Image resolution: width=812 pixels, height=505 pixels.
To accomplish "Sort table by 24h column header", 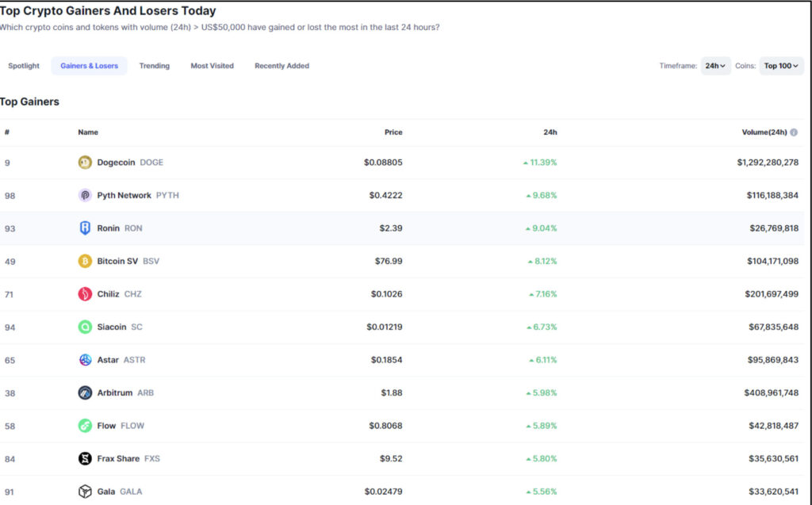I will coord(550,132).
